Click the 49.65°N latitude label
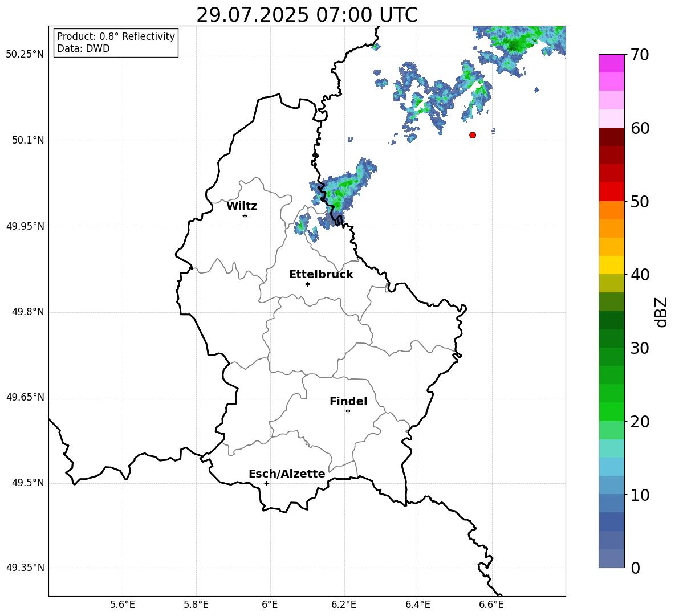The height and width of the screenshot is (616, 675). pyautogui.click(x=25, y=397)
